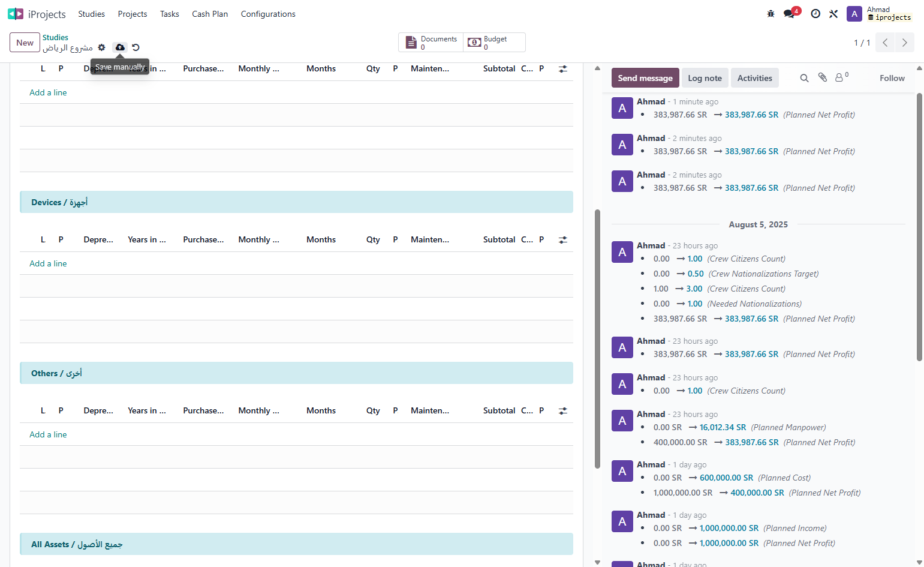Viewport: 924px width, 567px height.
Task: Click Send message button
Action: tap(645, 78)
